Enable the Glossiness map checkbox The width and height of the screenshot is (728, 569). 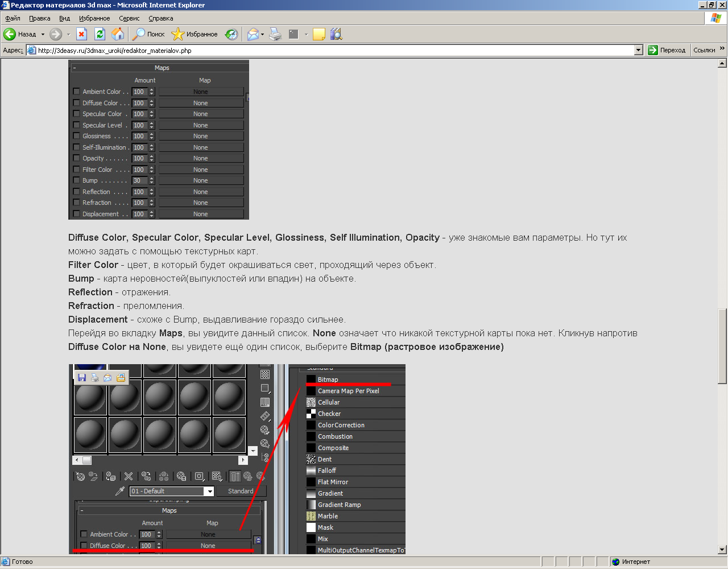[76, 136]
